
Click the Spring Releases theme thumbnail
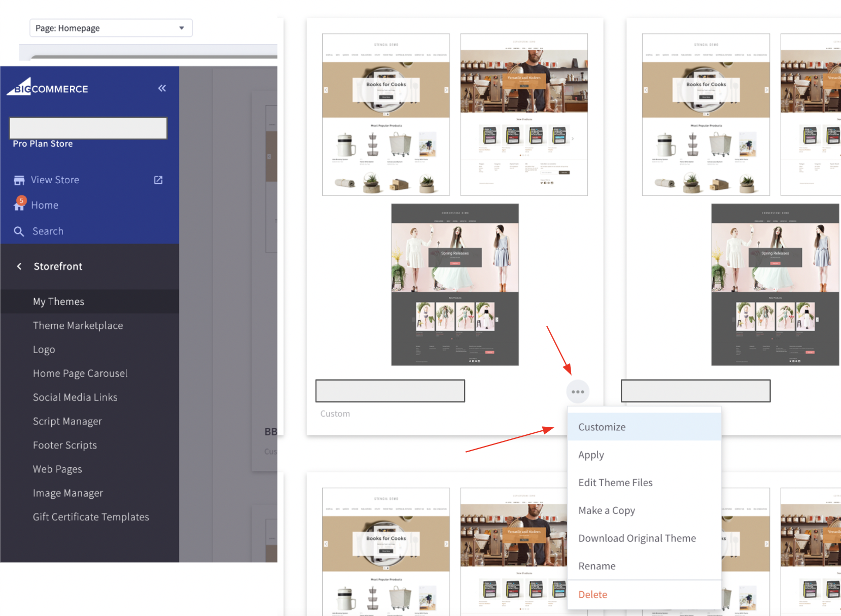pyautogui.click(x=454, y=284)
